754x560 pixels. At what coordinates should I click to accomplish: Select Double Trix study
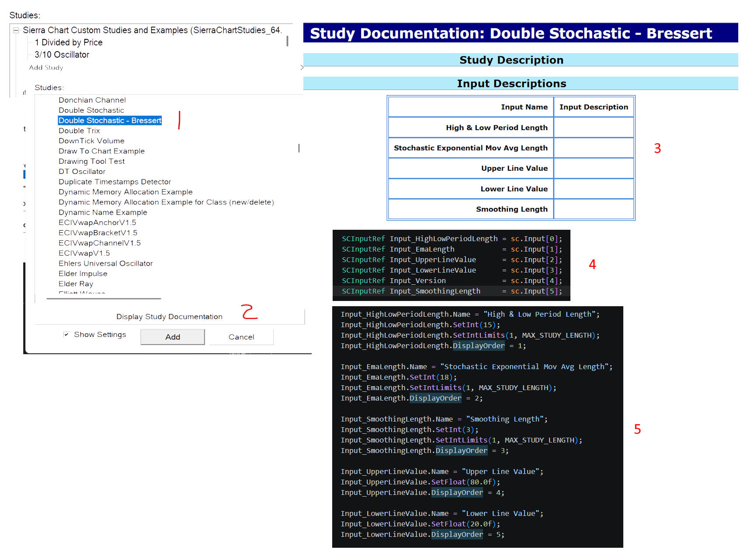tap(79, 131)
